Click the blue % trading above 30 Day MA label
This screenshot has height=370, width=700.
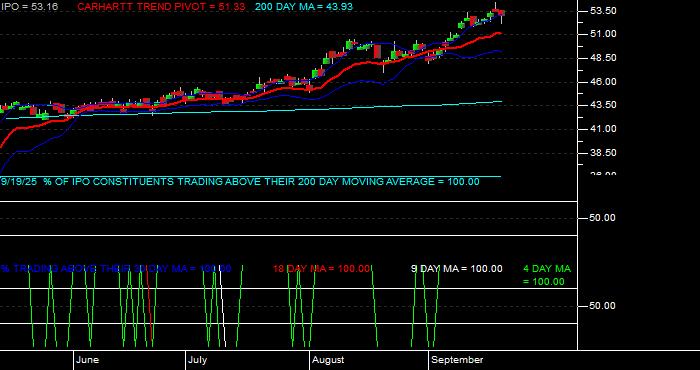[x=116, y=269]
